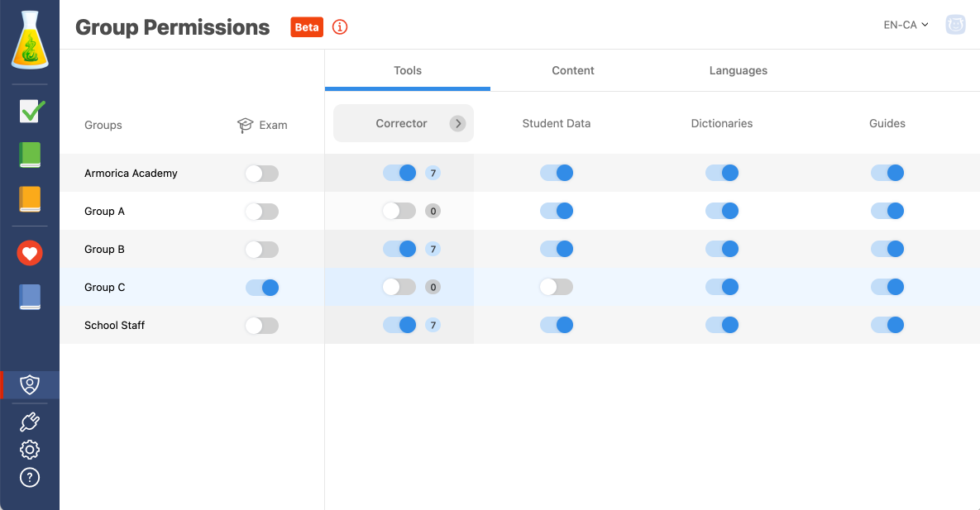Open help with the question mark icon

(x=30, y=478)
